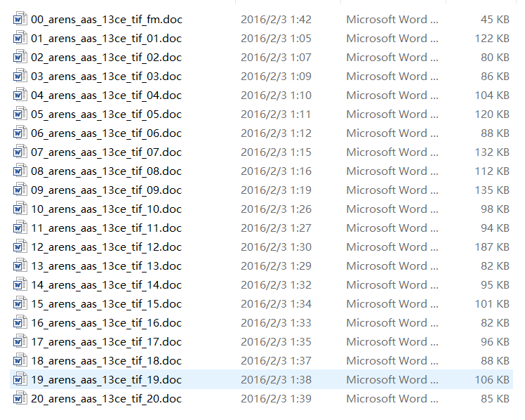Click the date 2016/2/3 1:37
This screenshot has height=420, width=525.
click(x=277, y=361)
